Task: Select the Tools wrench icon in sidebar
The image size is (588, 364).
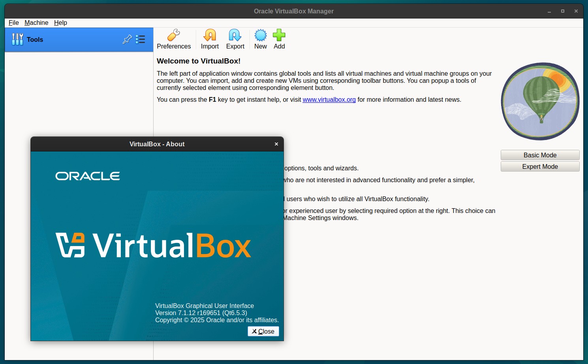Action: [17, 39]
